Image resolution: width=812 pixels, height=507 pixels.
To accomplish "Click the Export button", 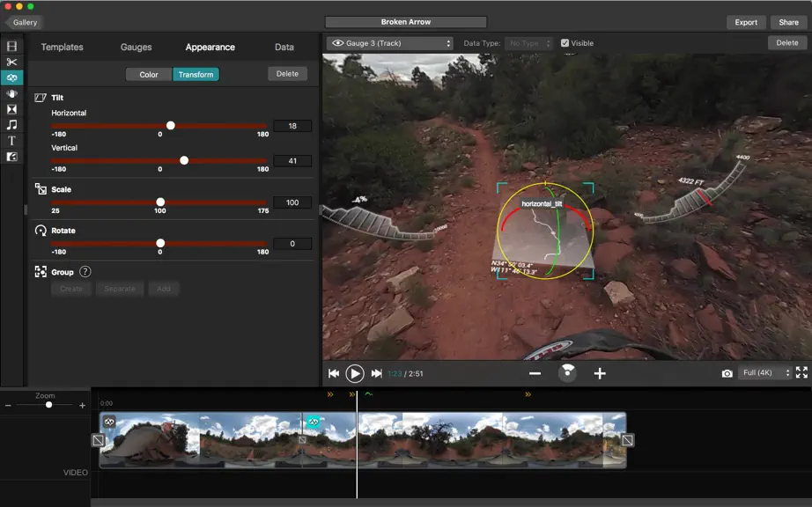I will (x=746, y=22).
